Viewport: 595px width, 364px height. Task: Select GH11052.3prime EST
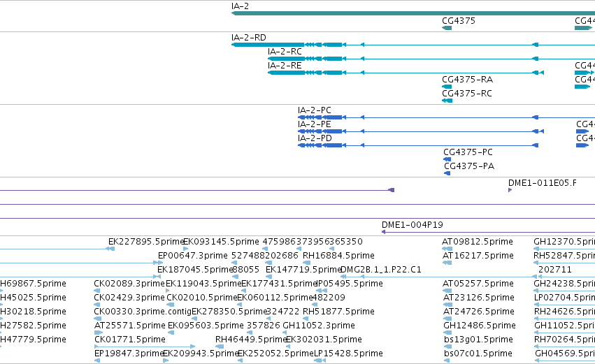click(x=319, y=326)
